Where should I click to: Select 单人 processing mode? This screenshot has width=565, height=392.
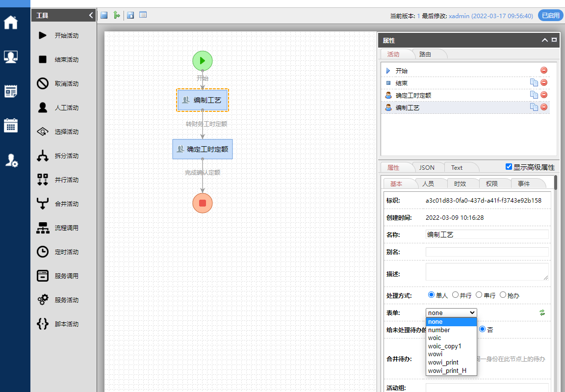(x=431, y=295)
